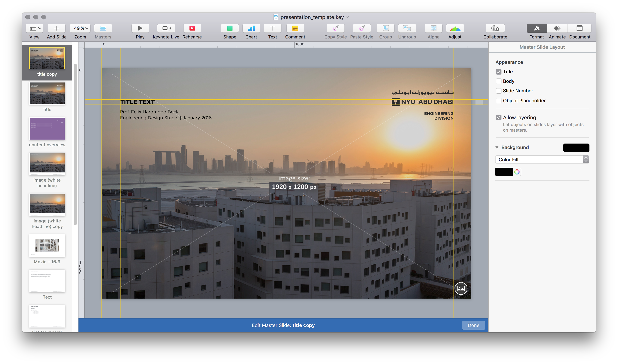Add a Comment sticky note
Screen dimensions: 618x364
[295, 28]
